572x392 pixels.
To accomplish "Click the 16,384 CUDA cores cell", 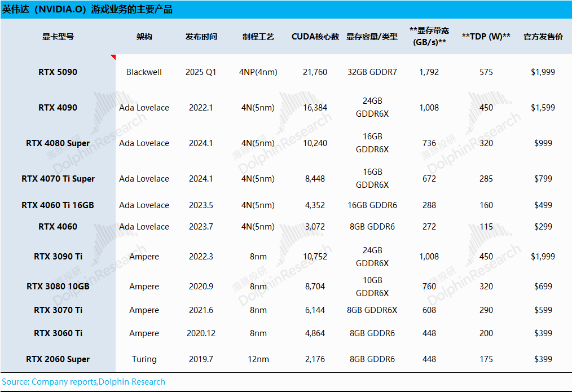I will (315, 108).
